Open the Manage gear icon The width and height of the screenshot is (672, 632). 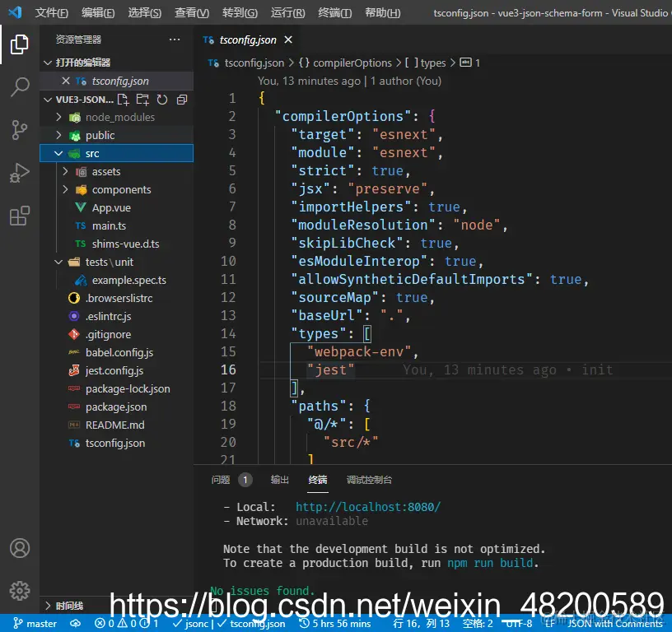tap(20, 591)
